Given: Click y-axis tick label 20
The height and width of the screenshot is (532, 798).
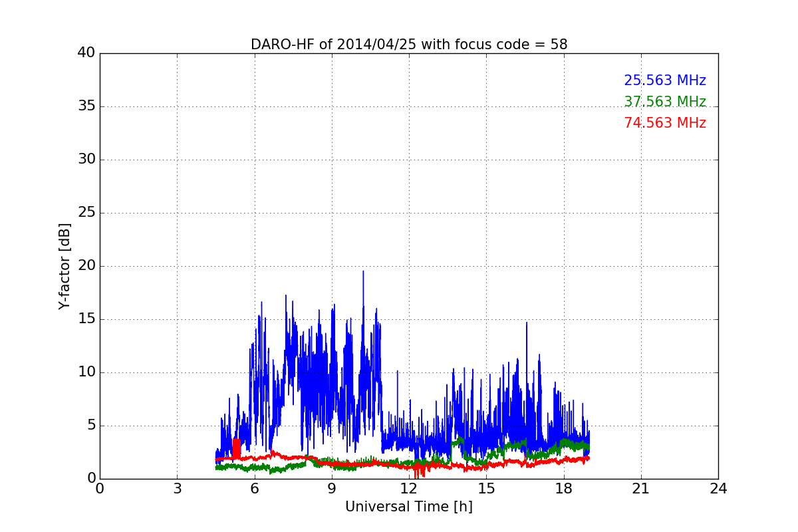Looking at the screenshot, I should [86, 266].
